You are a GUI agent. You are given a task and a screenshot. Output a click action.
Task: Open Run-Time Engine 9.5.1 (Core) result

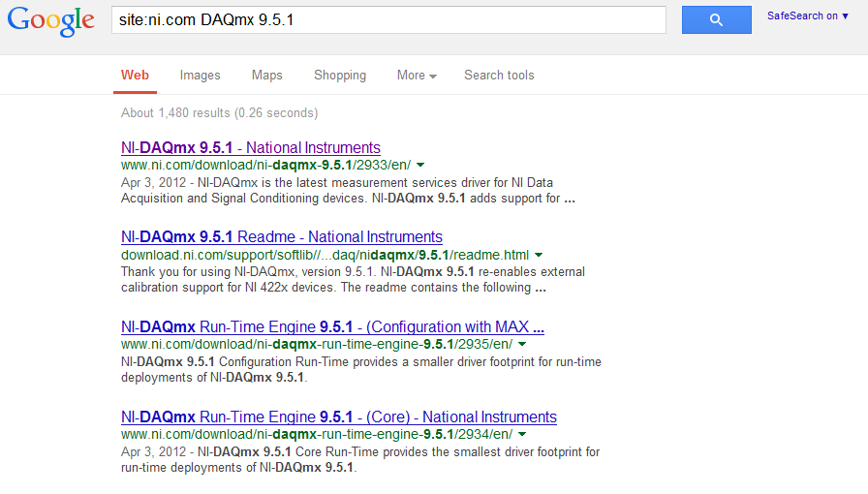[339, 417]
